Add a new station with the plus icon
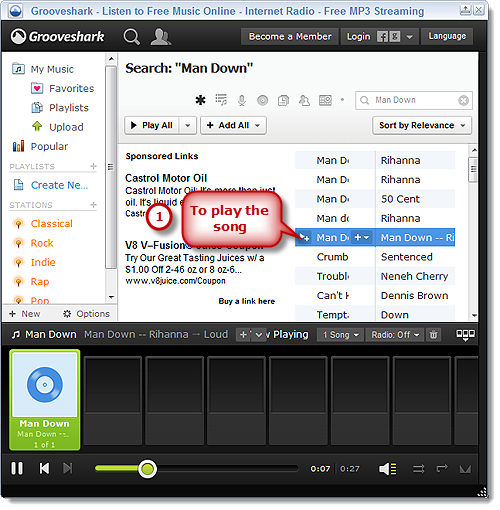This screenshot has width=500, height=510. pos(94,205)
